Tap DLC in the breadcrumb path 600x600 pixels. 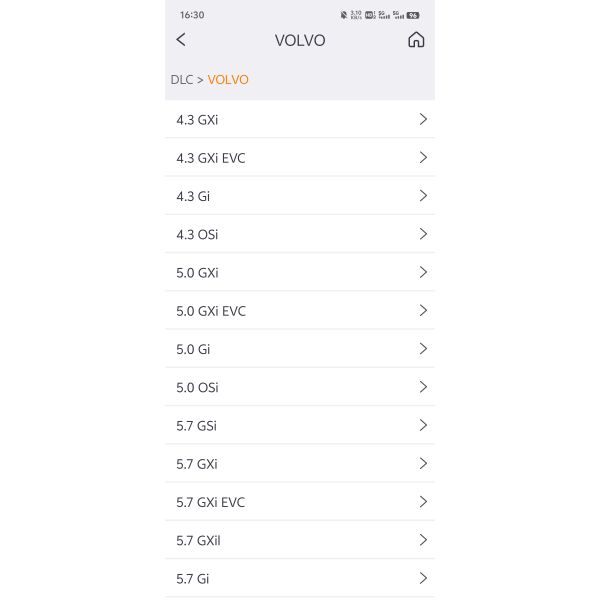[181, 80]
